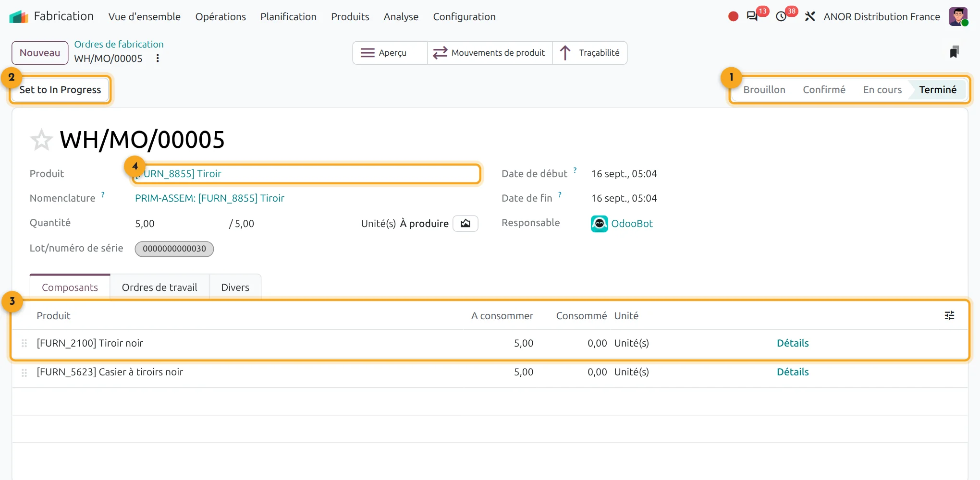Viewport: 980px width, 480px height.
Task: Open the [FURN_8855] Tiroir product link
Action: click(178, 174)
